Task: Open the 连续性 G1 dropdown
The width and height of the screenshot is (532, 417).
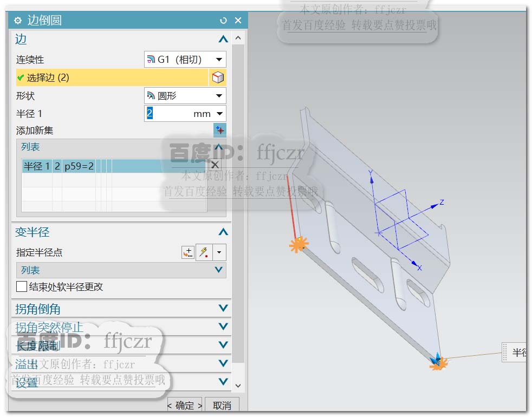Action: tap(185, 60)
